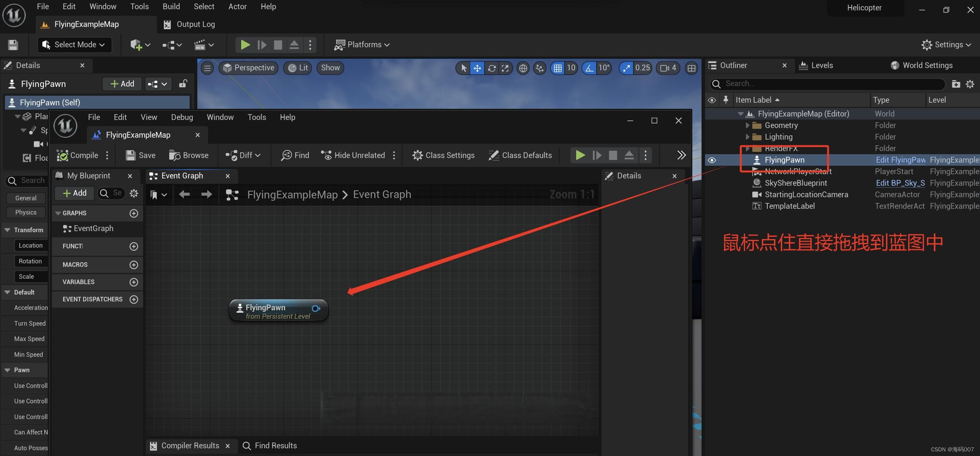Image resolution: width=980 pixels, height=456 pixels.
Task: Select the rotate gizmo tool
Action: point(491,68)
